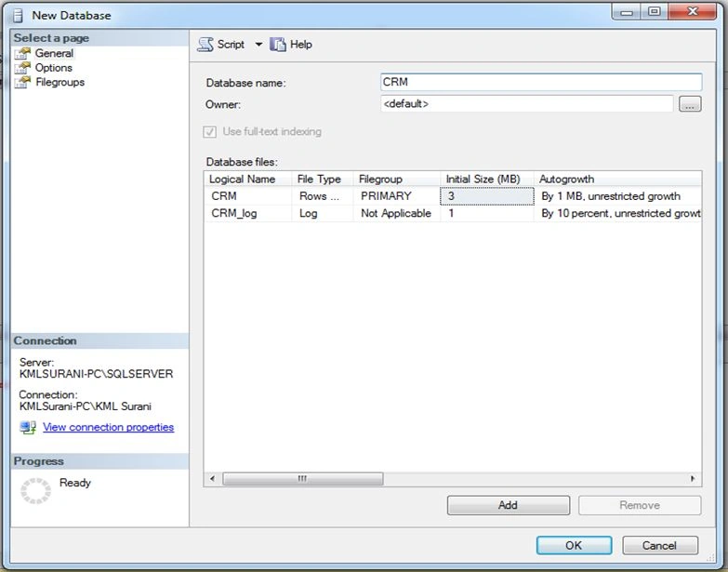
Task: Click the Help book icon
Action: click(x=278, y=45)
